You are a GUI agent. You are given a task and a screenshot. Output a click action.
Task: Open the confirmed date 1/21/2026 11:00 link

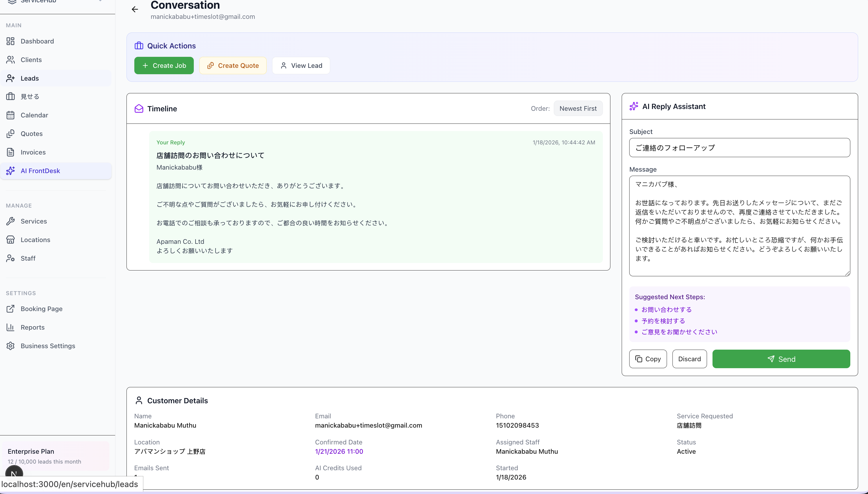pos(339,451)
